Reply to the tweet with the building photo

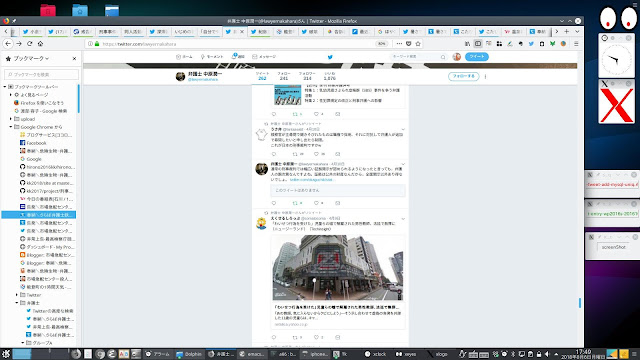pyautogui.click(x=274, y=338)
